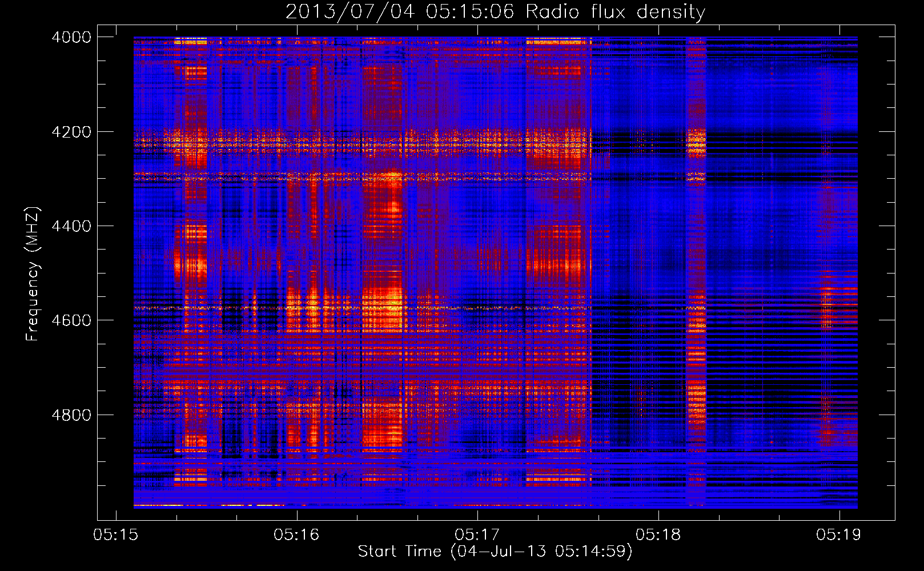Click the 05:19 time tick label
924x571 pixels.
click(839, 535)
